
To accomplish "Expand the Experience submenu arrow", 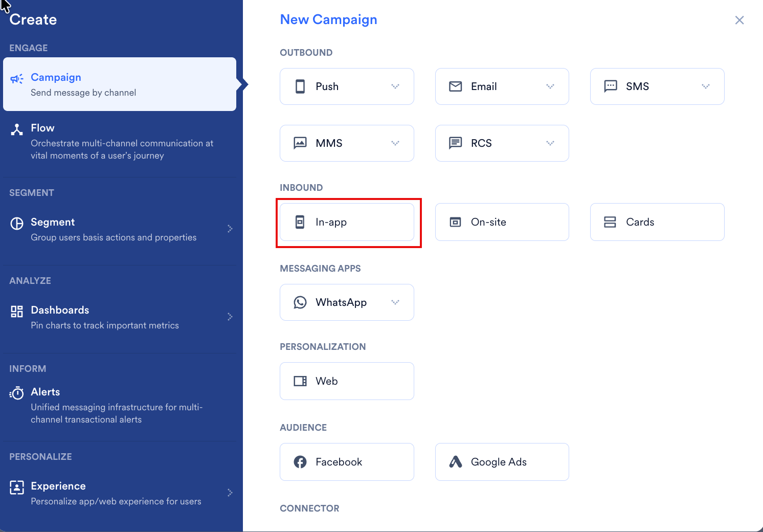I will [230, 493].
